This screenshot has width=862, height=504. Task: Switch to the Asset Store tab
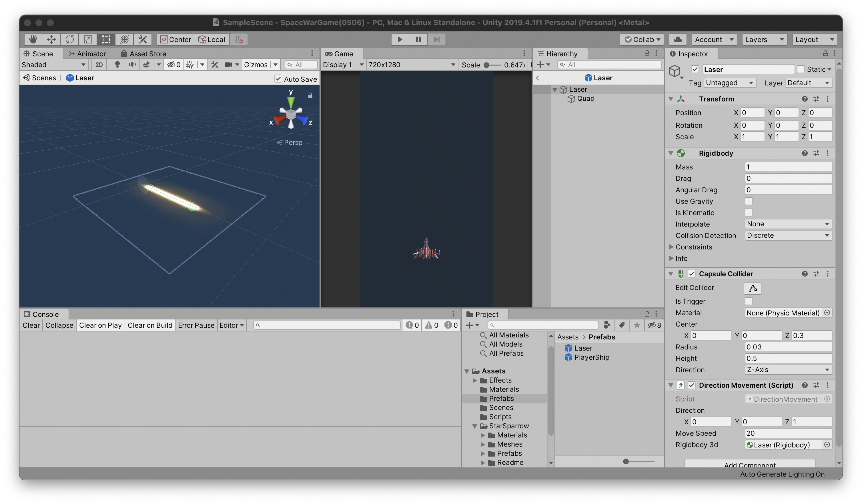pos(144,54)
